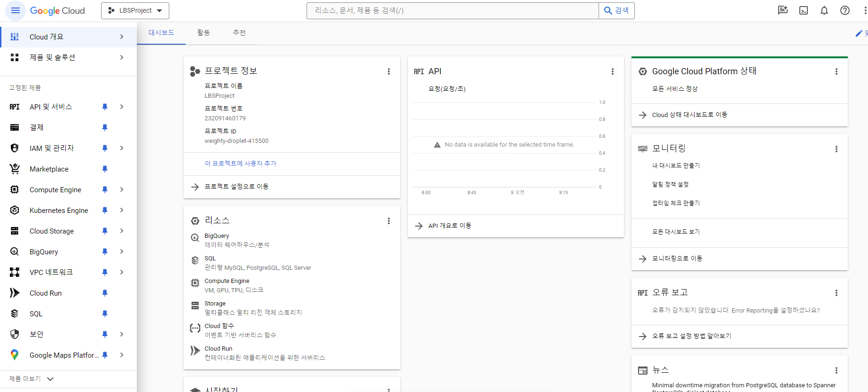Click 오류 보고 설정 방법 알아보기
This screenshot has width=868, height=392.
(x=692, y=336)
